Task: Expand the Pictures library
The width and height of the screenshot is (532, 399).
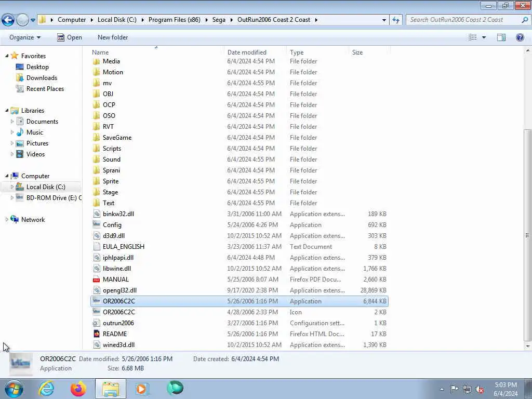Action: (12, 143)
